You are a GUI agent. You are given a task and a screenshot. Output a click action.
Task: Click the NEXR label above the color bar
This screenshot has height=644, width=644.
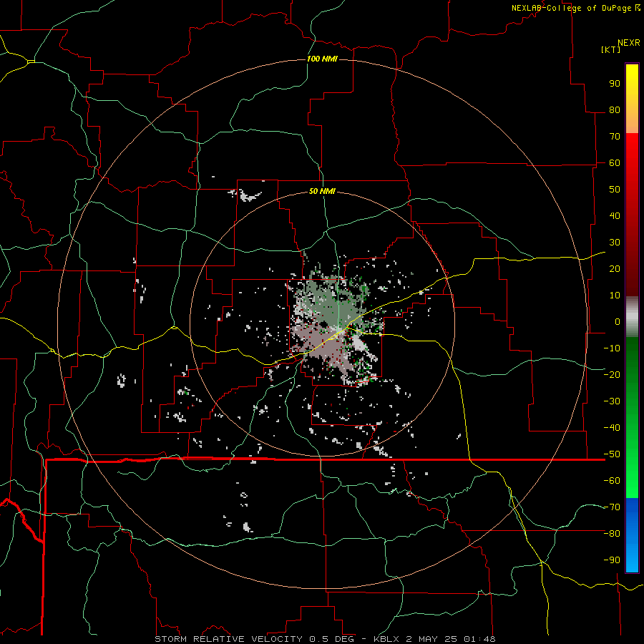click(x=628, y=43)
